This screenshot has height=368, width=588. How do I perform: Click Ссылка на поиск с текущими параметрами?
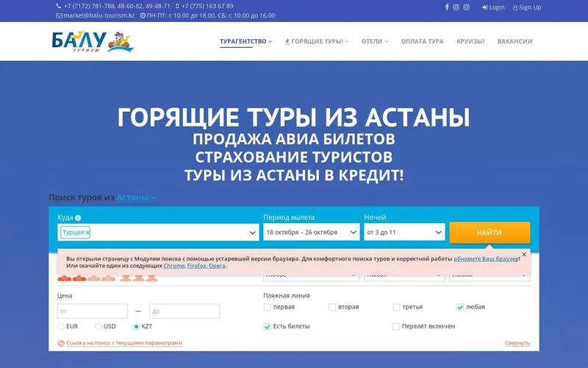124,343
